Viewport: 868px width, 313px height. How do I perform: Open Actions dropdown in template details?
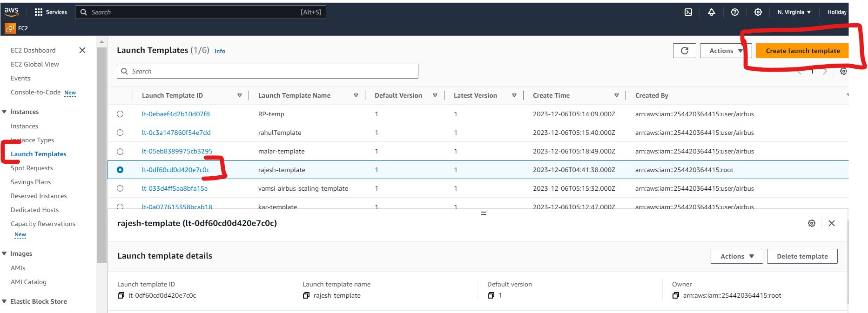tap(737, 256)
